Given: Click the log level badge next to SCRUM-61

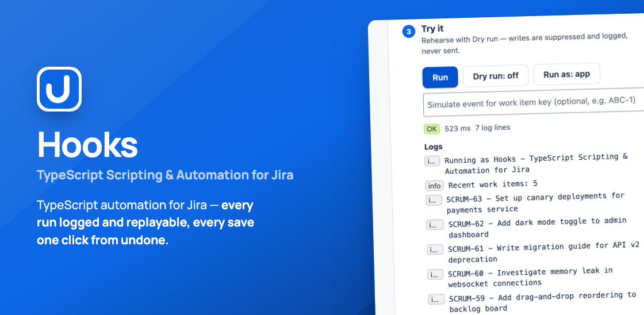Looking at the screenshot, I should click(x=435, y=249).
